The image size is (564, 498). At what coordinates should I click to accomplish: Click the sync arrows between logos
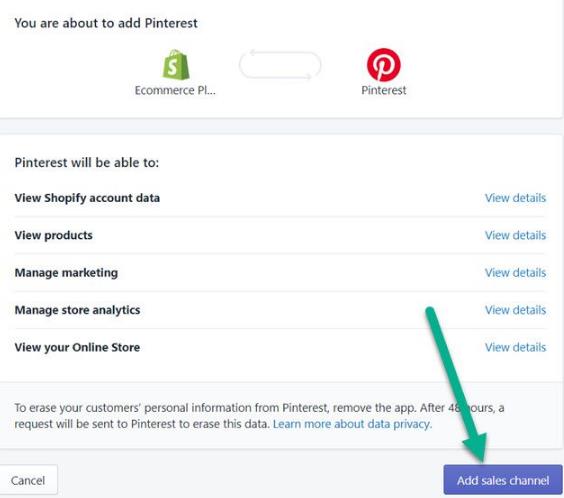tap(280, 65)
